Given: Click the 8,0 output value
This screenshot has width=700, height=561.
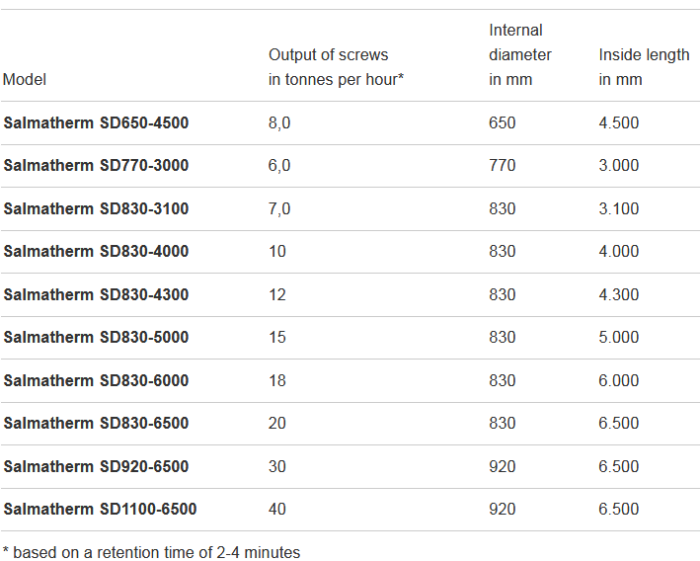Looking at the screenshot, I should pyautogui.click(x=279, y=123).
